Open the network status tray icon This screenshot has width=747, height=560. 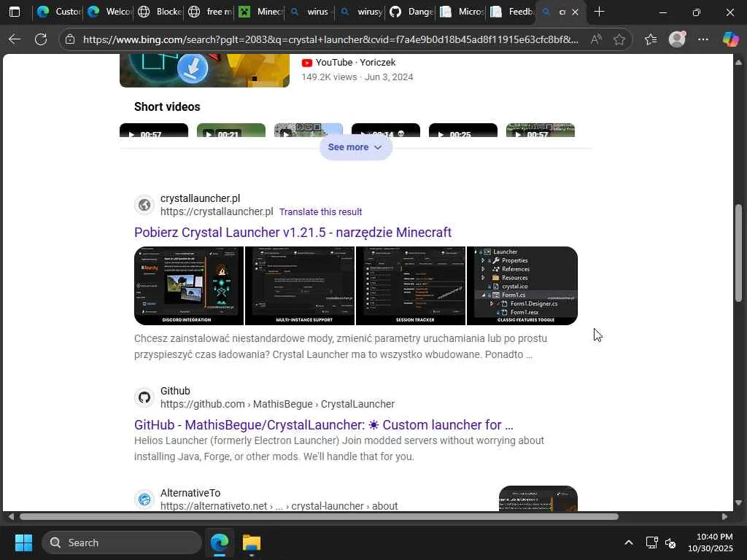click(x=651, y=542)
